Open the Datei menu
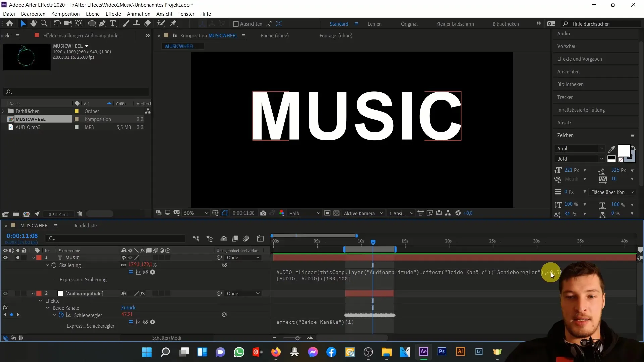The width and height of the screenshot is (644, 362). 9,14
